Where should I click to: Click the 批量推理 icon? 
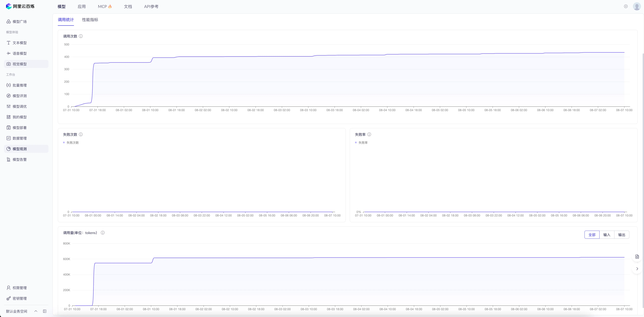coord(8,85)
